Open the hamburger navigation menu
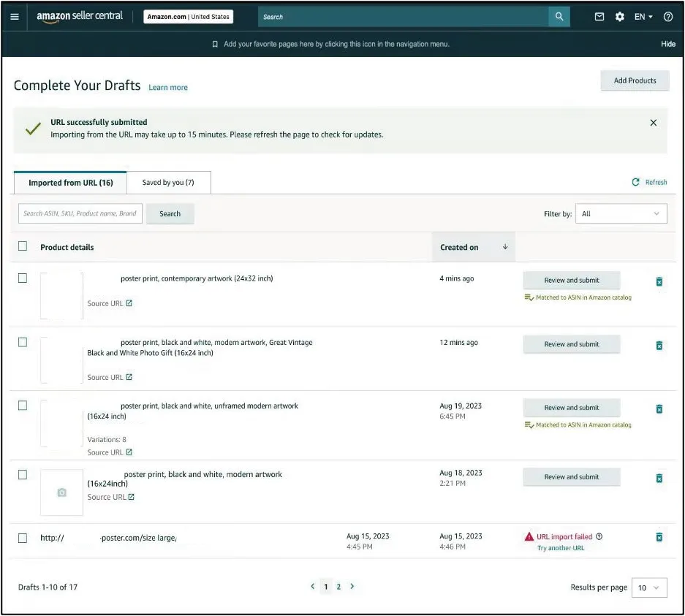The height and width of the screenshot is (616, 685). tap(15, 17)
